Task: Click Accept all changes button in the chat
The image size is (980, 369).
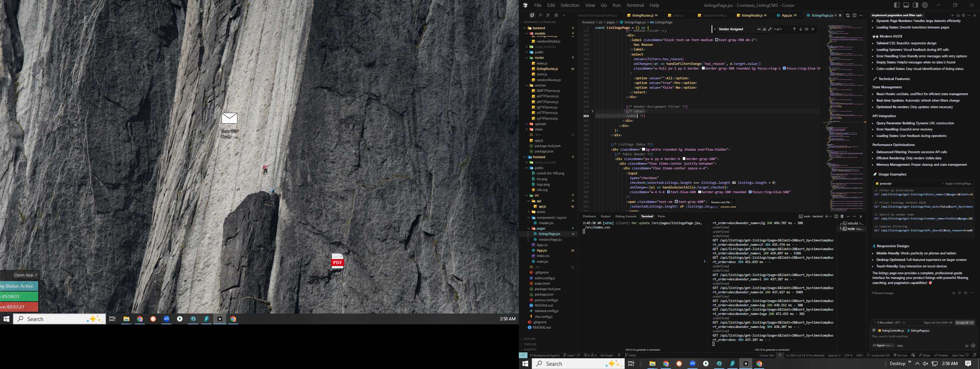Action: (965, 323)
